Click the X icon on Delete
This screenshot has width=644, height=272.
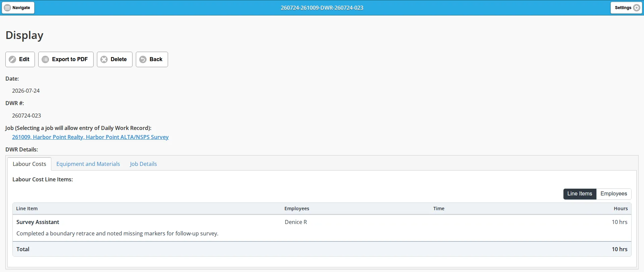[x=104, y=59]
